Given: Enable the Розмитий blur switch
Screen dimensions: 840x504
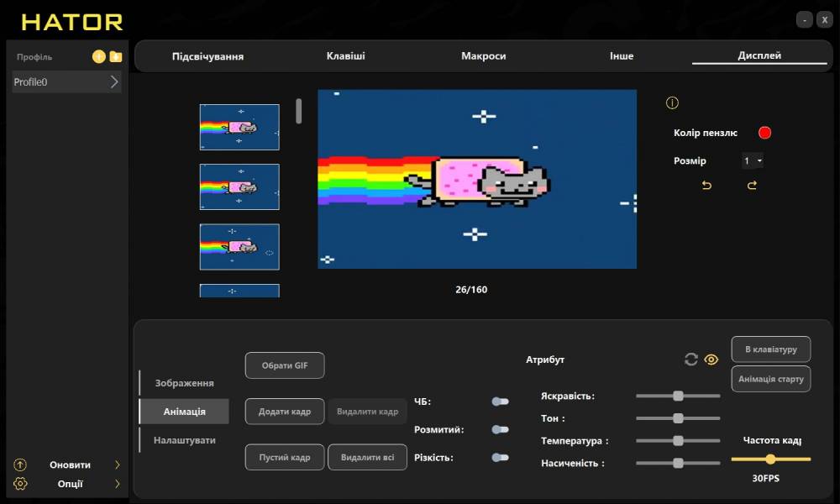Looking at the screenshot, I should pos(500,429).
